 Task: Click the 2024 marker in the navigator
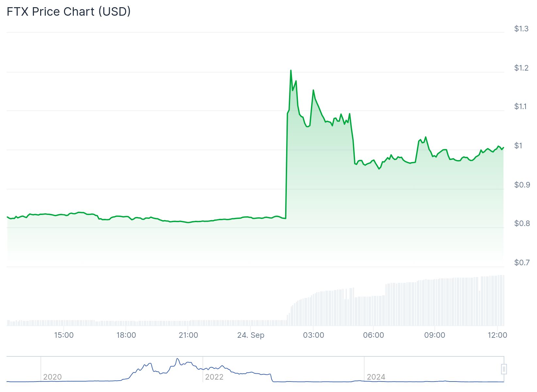(376, 377)
